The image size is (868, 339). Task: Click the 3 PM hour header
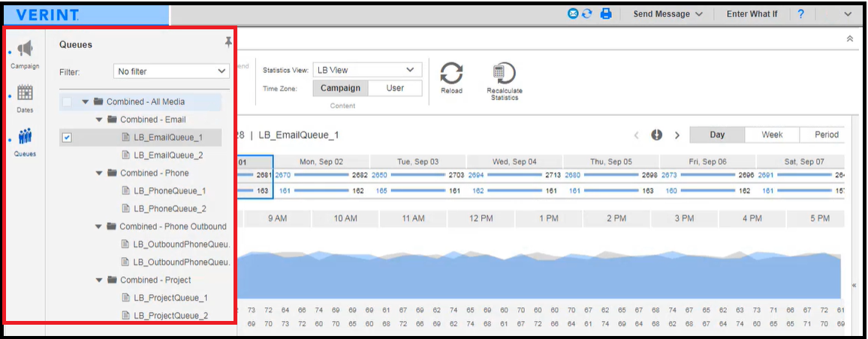pos(684,219)
